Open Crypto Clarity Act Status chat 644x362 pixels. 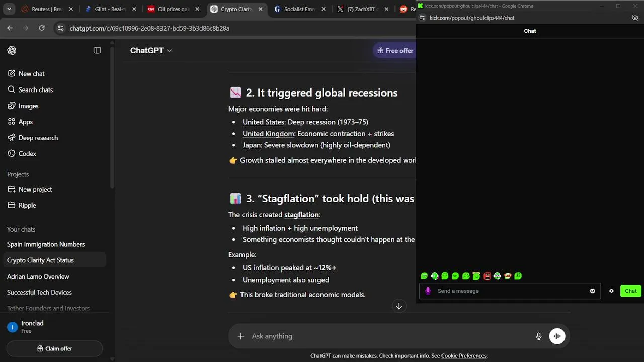[54, 260]
